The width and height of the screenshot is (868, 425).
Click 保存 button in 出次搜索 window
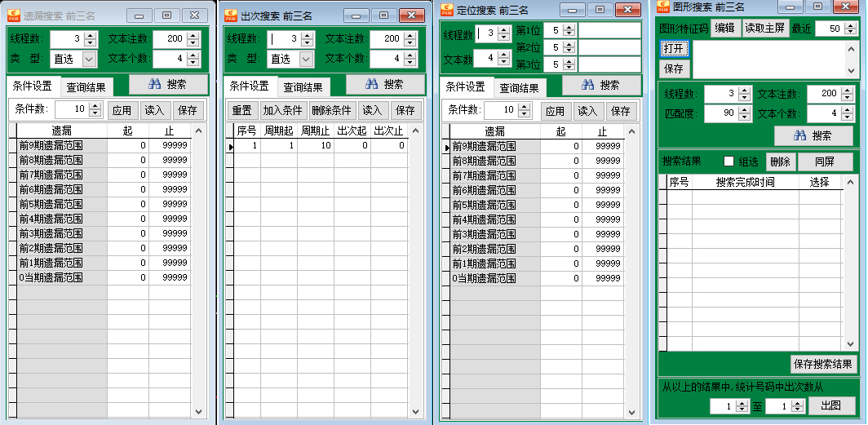click(405, 110)
